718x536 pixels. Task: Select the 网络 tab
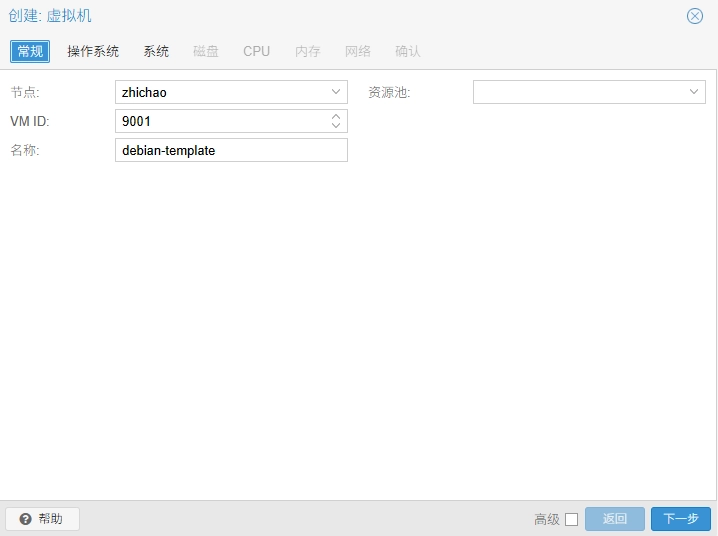[x=358, y=51]
